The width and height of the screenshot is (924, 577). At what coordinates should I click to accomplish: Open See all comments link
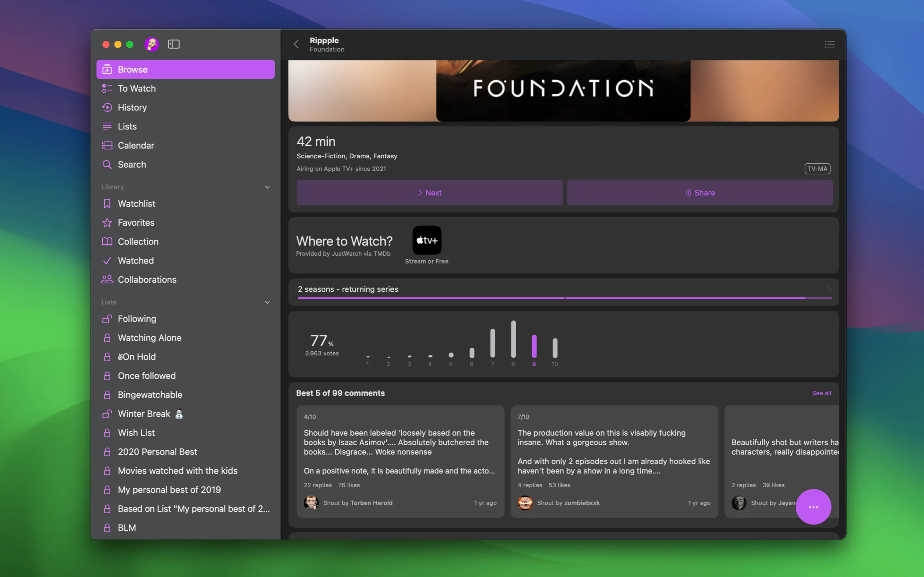(x=821, y=393)
